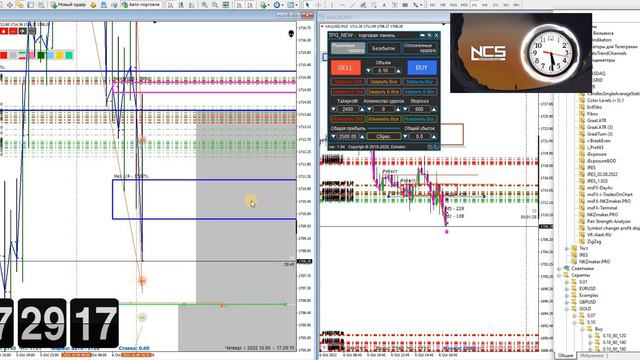The image size is (640, 360).
Task: Expand the Советники node in Navigator
Action: [560, 269]
